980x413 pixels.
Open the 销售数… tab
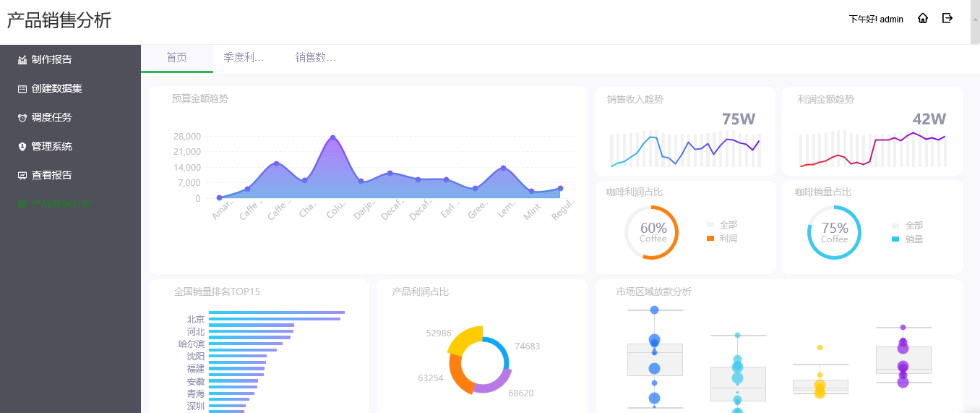tap(316, 58)
